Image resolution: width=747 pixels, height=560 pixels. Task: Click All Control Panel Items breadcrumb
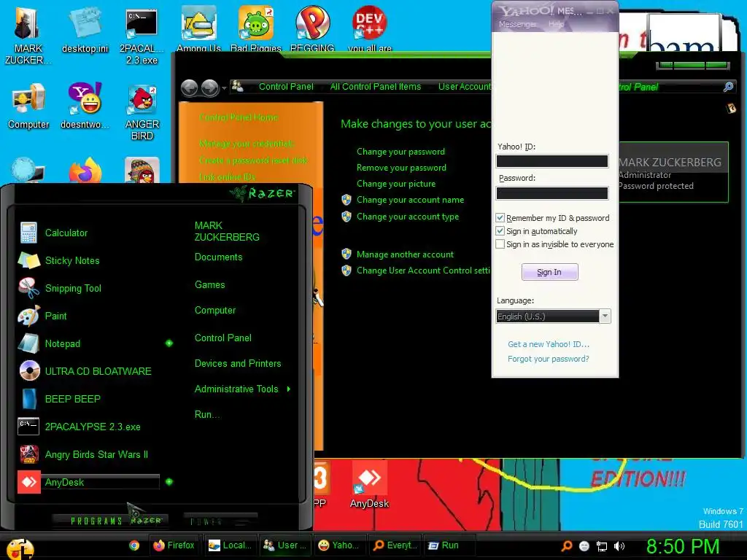tap(376, 87)
